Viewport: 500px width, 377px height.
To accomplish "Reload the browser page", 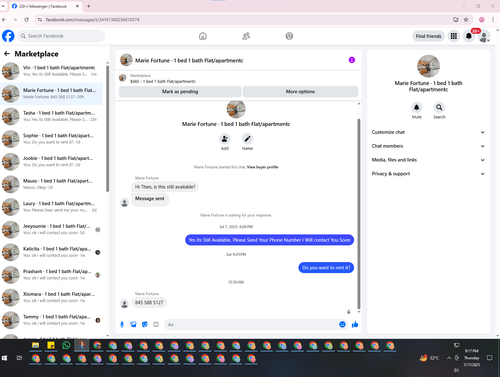I will (x=26, y=20).
